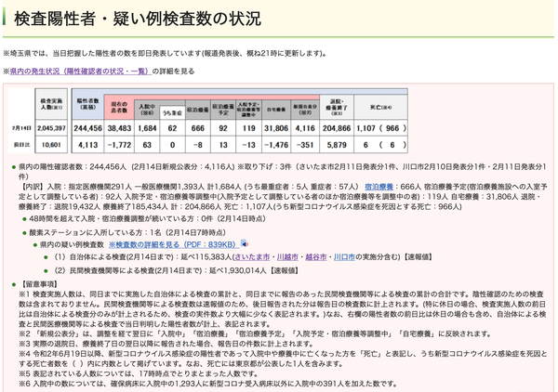Click the 陽性者数(累積) column header
Screen dimensions: 558x392
point(88,104)
